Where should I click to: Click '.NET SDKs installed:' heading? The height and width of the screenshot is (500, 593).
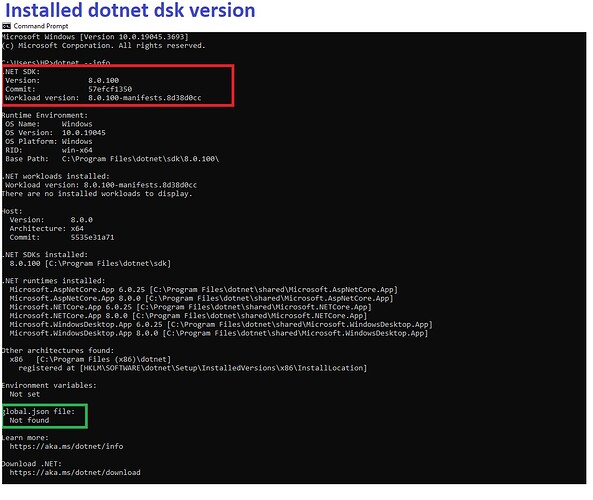45,255
